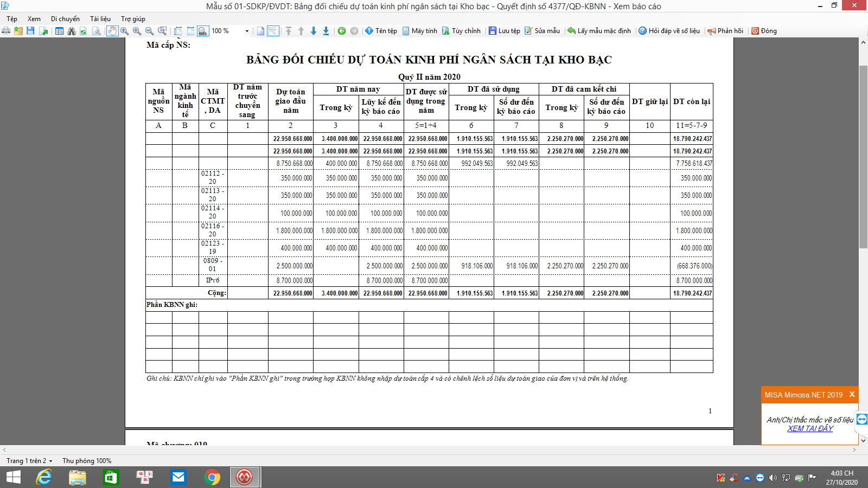This screenshot has height=488, width=868.
Task: Click Lưu tệp save file button
Action: (505, 31)
